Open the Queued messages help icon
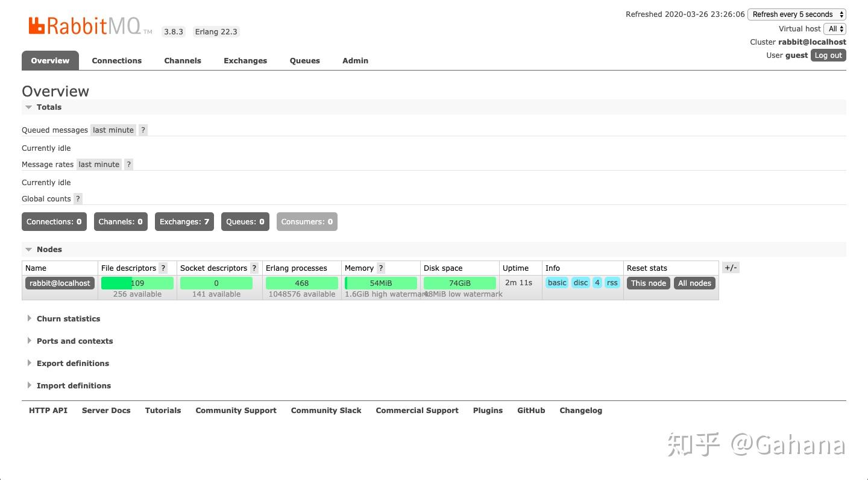This screenshot has height=480, width=868. 143,130
